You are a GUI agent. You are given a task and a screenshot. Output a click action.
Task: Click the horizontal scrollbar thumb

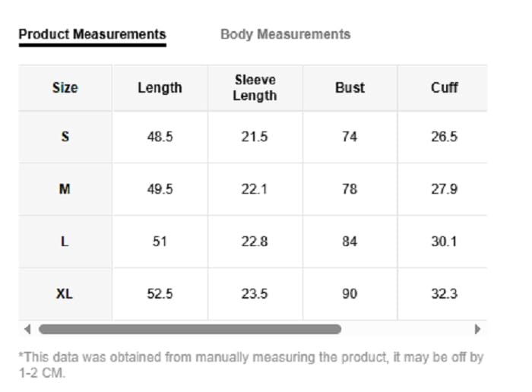pos(190,329)
